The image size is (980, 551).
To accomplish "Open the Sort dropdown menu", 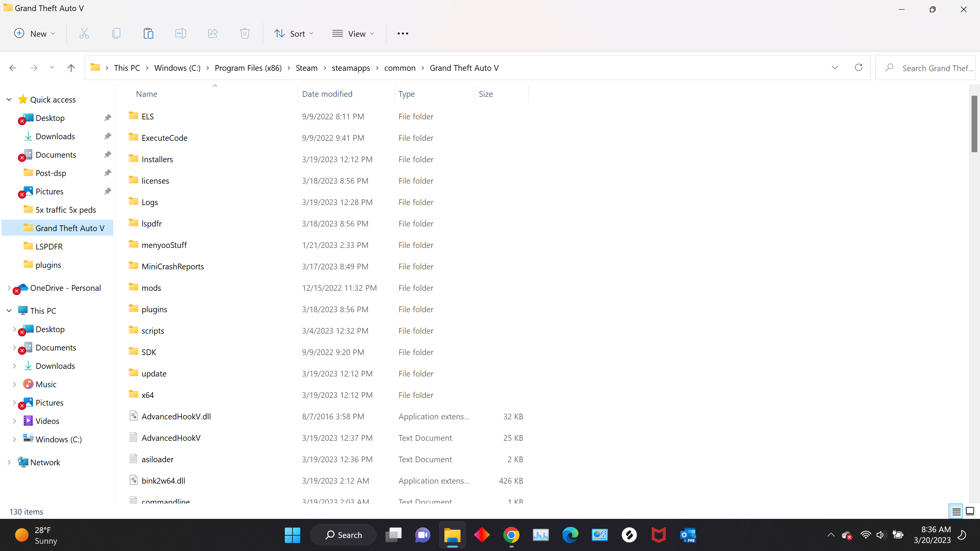I will point(294,34).
